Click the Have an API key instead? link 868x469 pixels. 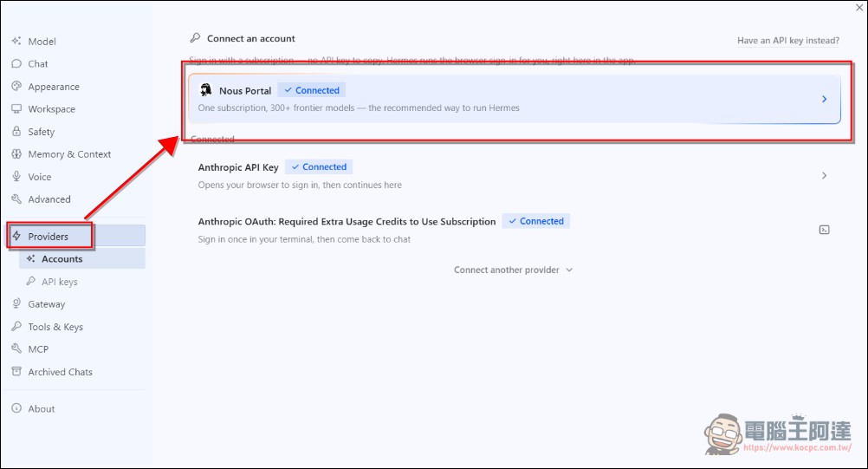(x=788, y=41)
